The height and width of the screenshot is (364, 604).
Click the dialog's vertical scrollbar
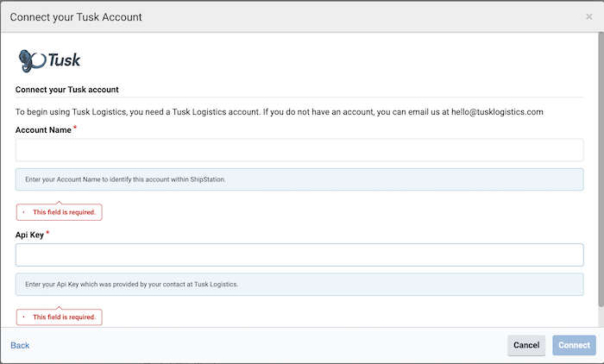coord(601,169)
